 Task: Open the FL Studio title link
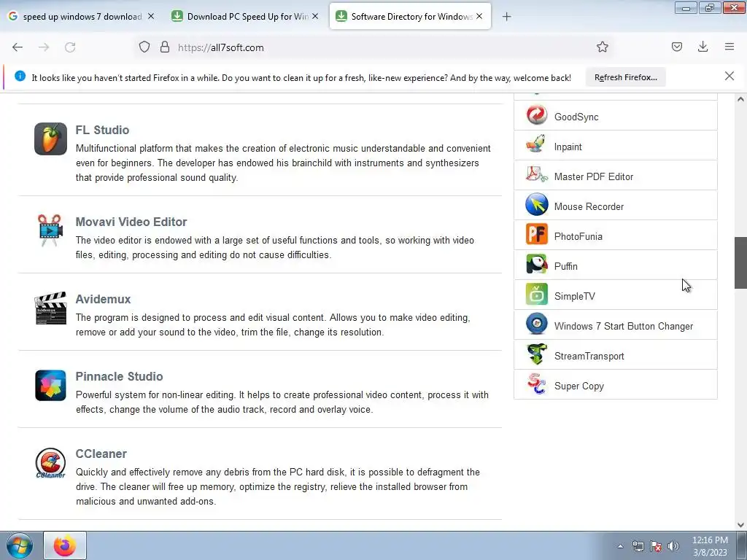tap(102, 130)
